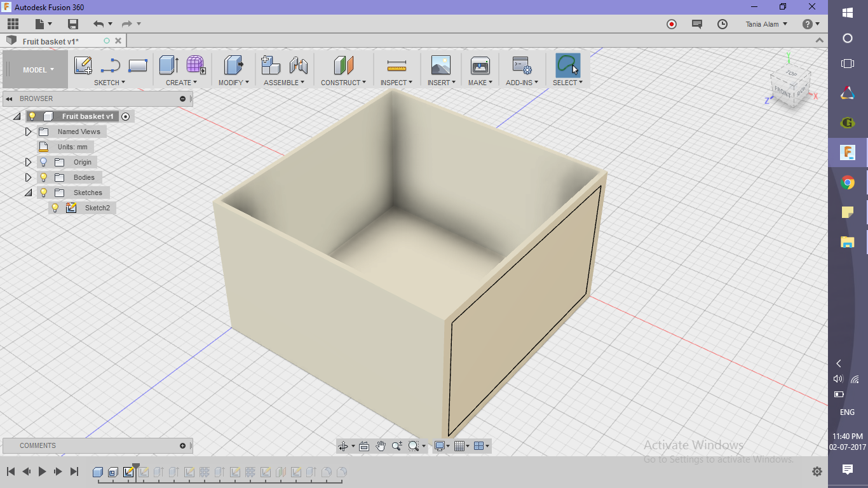Open the Help question mark dropdown
The height and width of the screenshot is (488, 868).
click(811, 24)
